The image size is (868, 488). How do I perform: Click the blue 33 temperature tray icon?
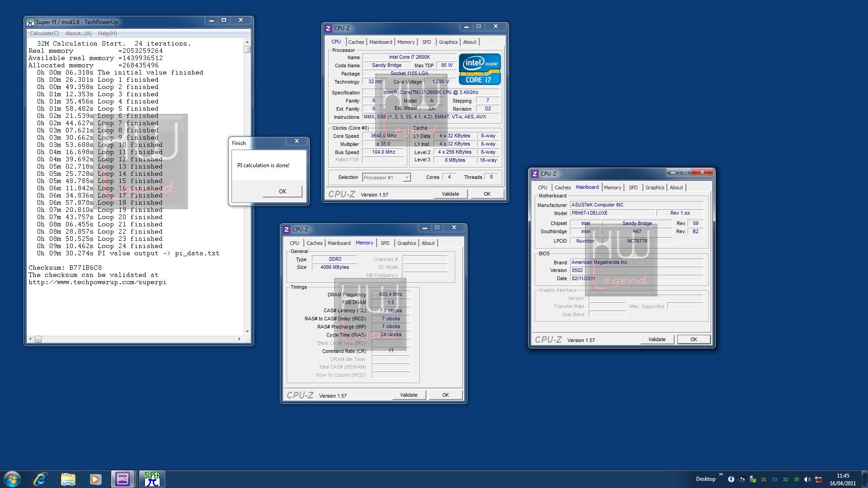[x=774, y=479]
